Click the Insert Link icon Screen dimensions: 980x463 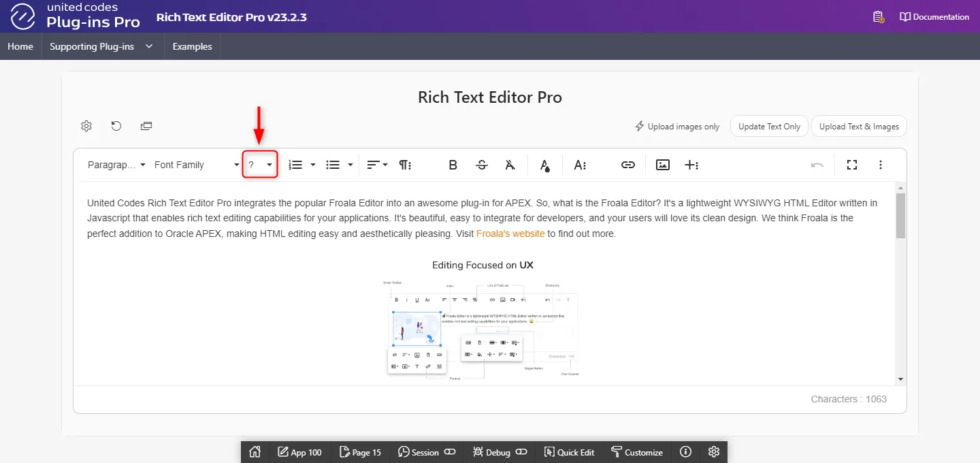(627, 165)
